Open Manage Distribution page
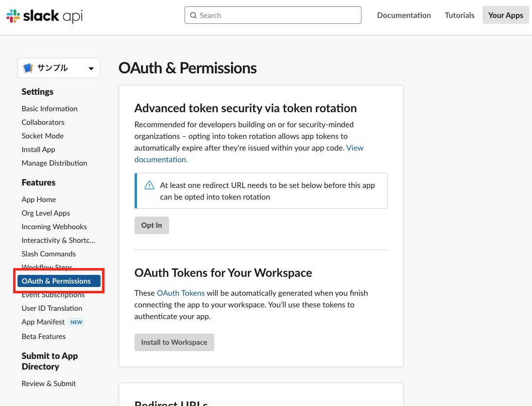This screenshot has height=406, width=532. [x=54, y=163]
